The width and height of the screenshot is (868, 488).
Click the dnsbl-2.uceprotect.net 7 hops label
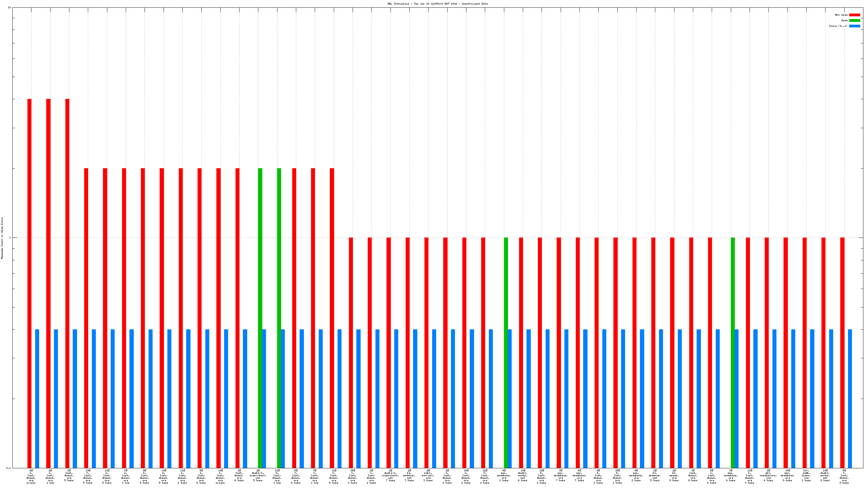390,476
